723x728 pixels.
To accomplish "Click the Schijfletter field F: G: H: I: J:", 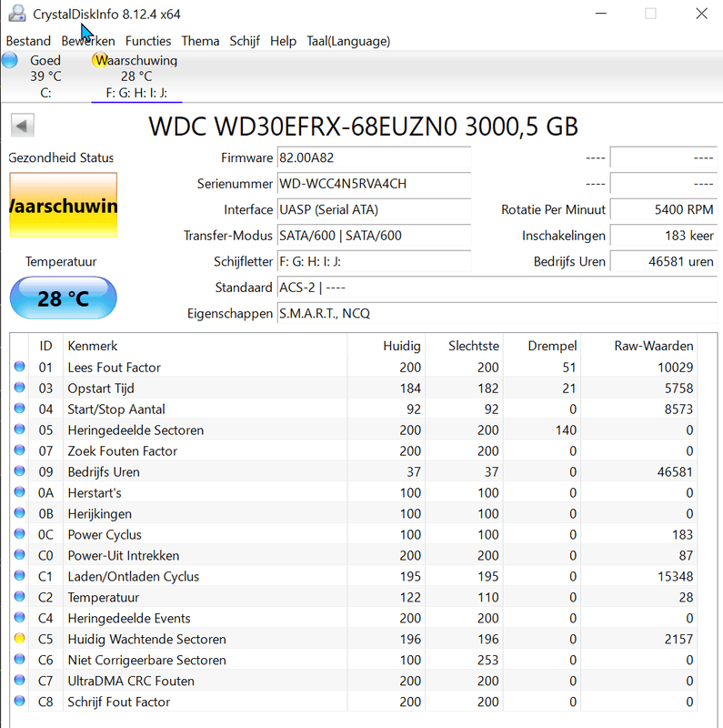I will 374,262.
